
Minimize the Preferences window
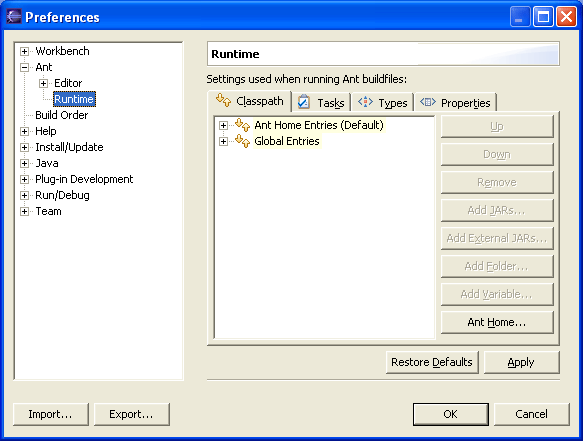click(x=519, y=17)
